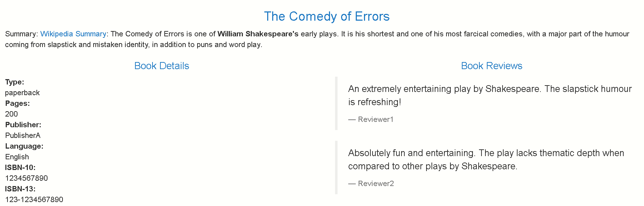Click the Reviewer1 attribution
This screenshot has height=206, width=644.
pos(371,119)
